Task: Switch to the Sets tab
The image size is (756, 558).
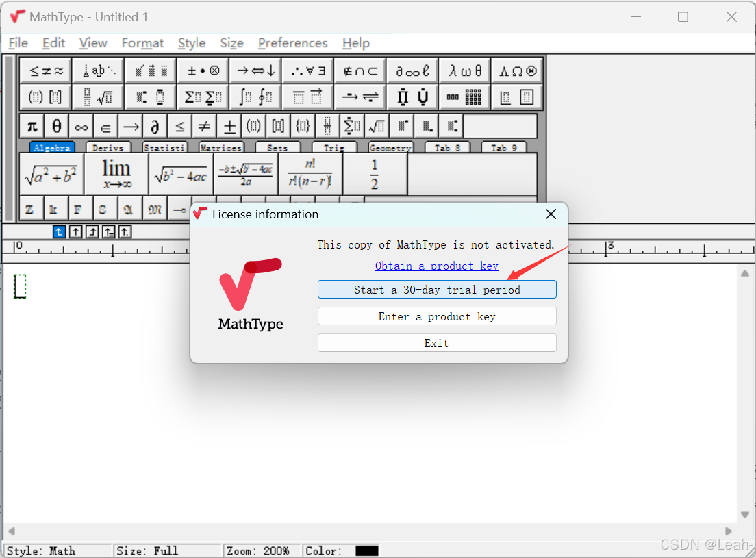Action: [278, 147]
